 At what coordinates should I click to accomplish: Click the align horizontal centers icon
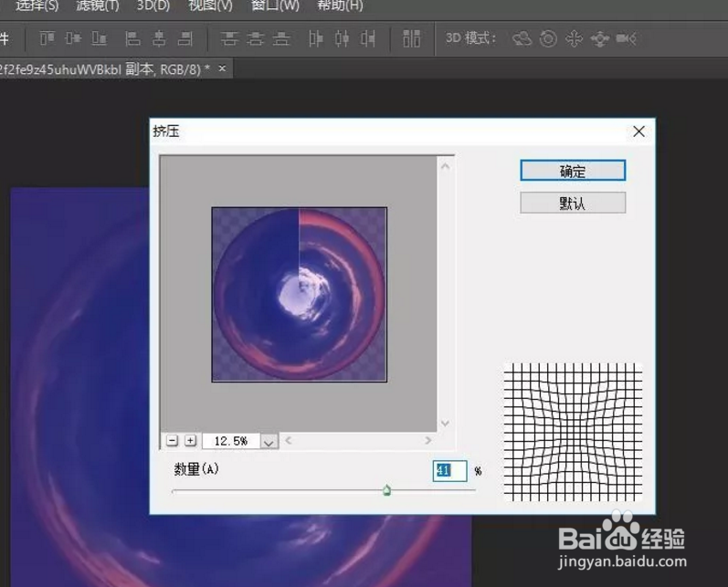click(159, 38)
